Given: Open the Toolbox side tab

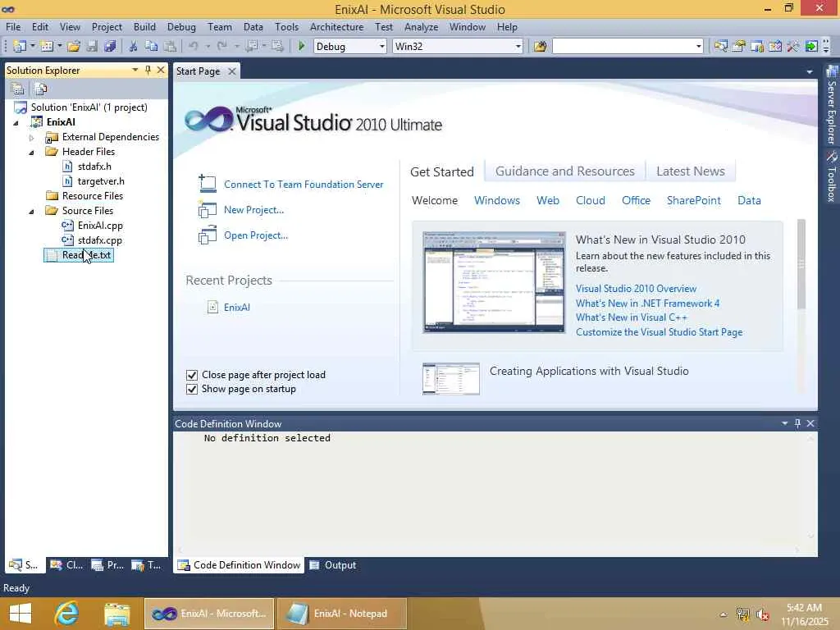Looking at the screenshot, I should 831,177.
